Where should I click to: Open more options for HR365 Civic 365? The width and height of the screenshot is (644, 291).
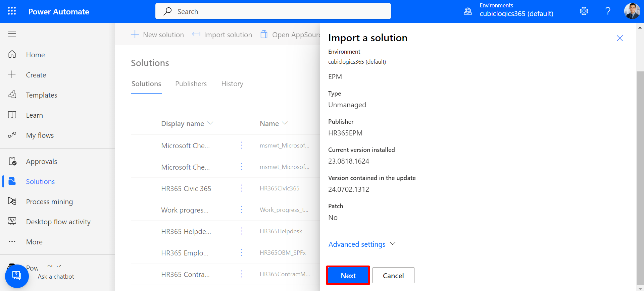tap(242, 188)
